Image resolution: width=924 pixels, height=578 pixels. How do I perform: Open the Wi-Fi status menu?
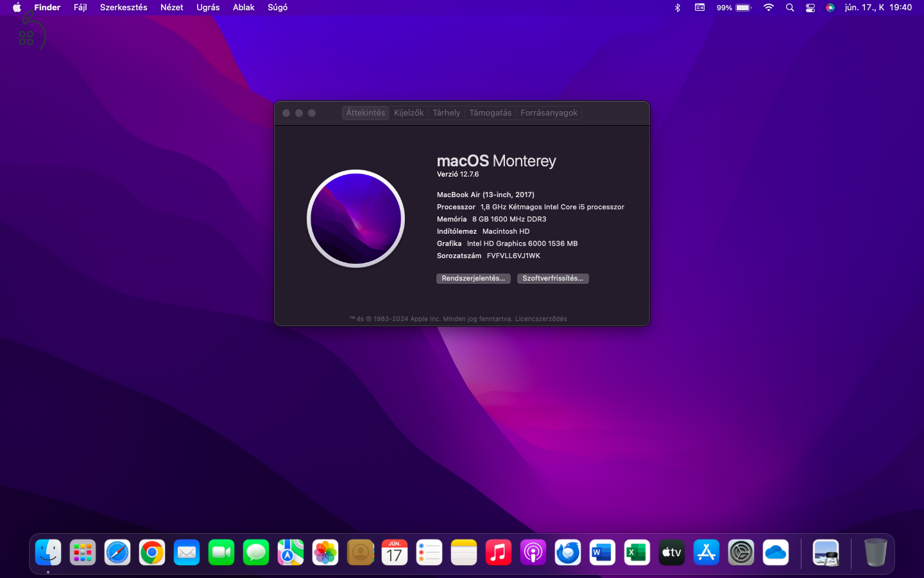tap(769, 8)
